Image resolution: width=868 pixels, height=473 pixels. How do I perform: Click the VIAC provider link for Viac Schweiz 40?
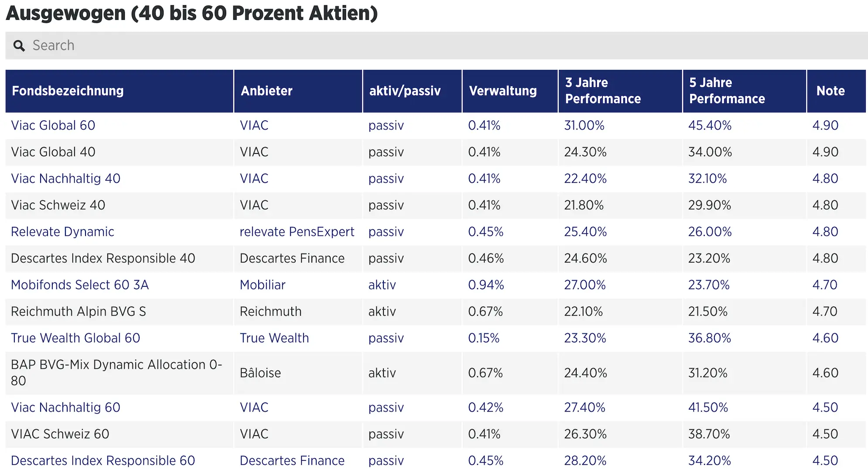pos(254,205)
